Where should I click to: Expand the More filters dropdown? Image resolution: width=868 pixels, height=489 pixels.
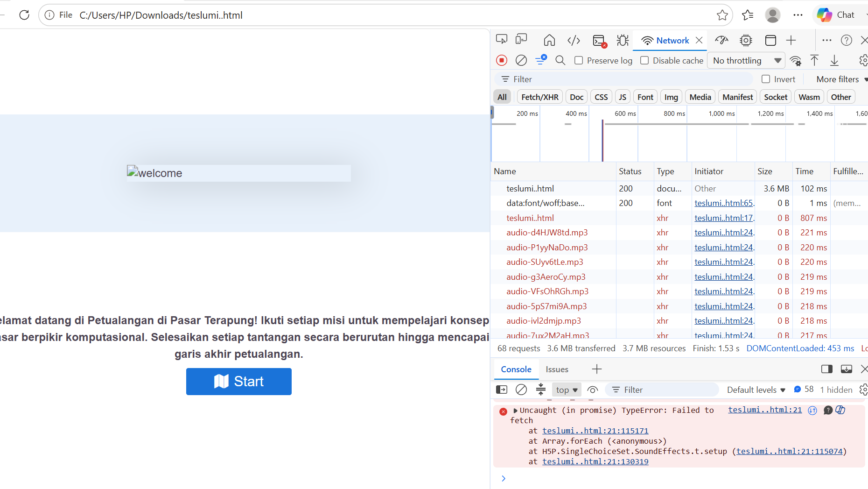click(842, 79)
